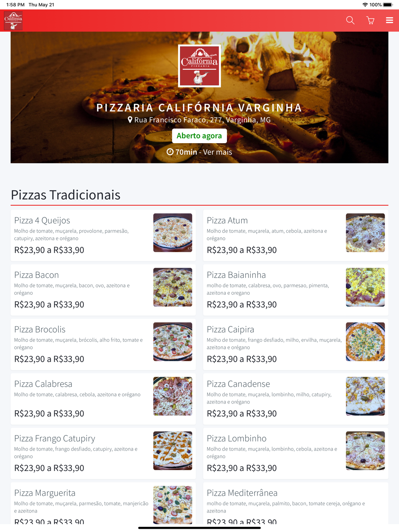Tap the clock icon next to 70min
Screen dimensions: 399x532
[x=170, y=152]
